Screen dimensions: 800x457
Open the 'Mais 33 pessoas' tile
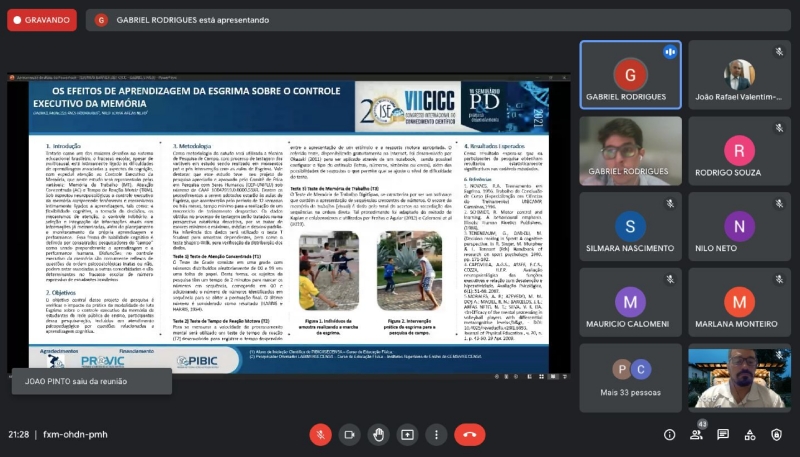coord(630,378)
